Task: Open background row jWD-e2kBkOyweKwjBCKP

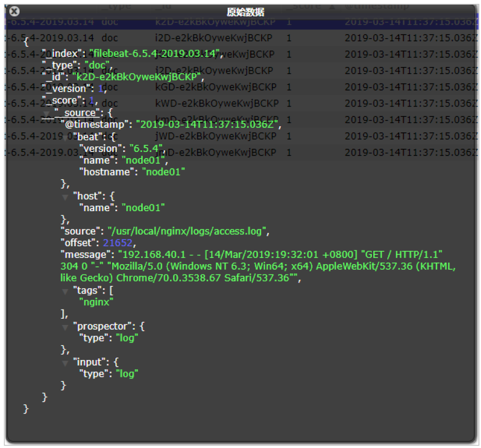Action: tap(242, 136)
